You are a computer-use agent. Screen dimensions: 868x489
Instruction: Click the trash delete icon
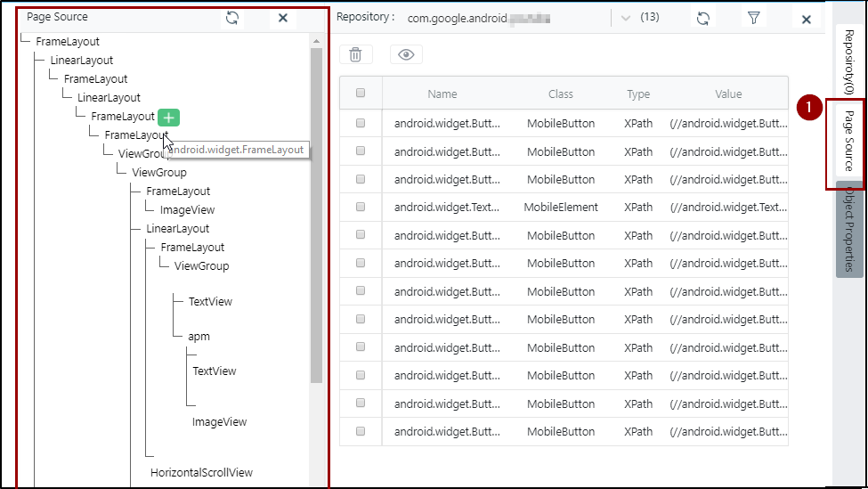(x=355, y=54)
